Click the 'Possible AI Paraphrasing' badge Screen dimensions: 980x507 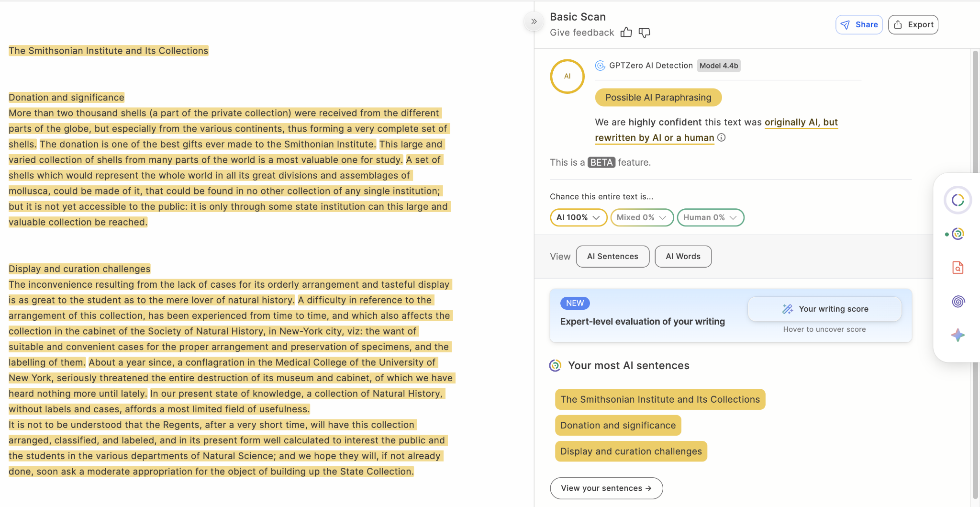[658, 98]
